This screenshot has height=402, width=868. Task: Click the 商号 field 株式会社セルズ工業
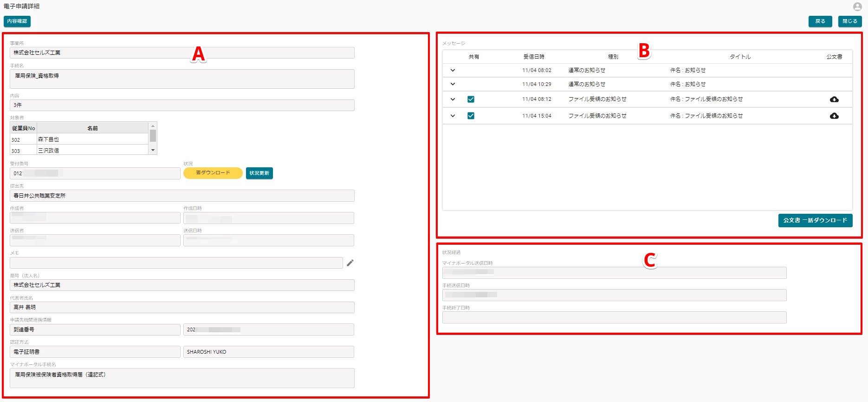click(182, 285)
